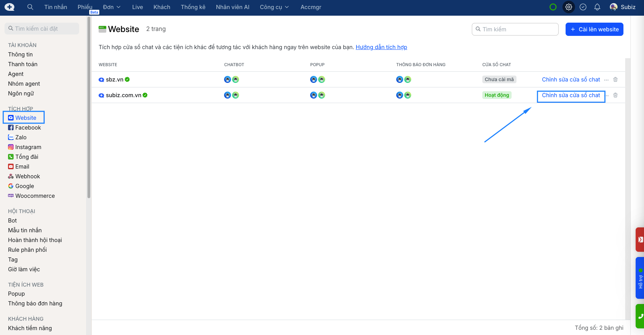Click trash icon for subiz.com.vn row
The height and width of the screenshot is (335, 644).
pos(615,95)
